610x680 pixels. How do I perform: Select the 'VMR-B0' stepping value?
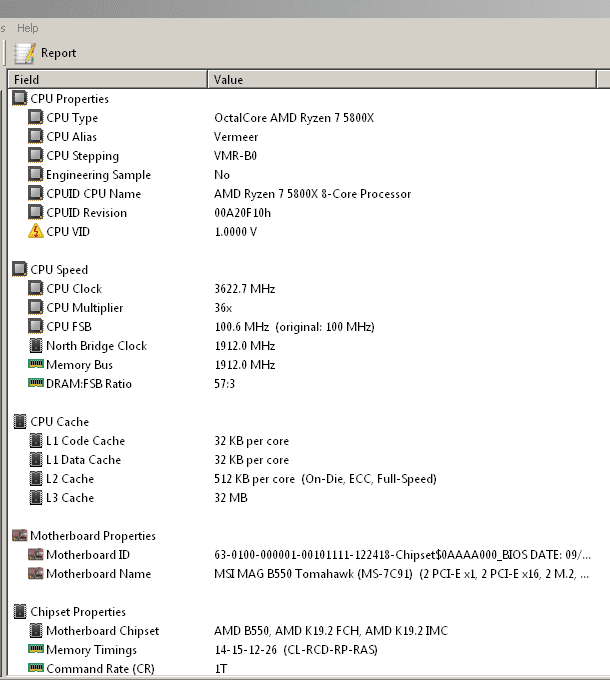point(235,156)
